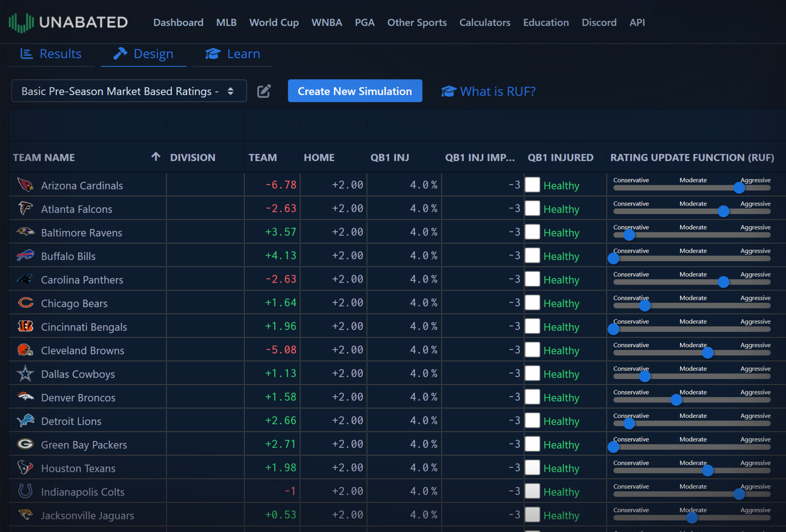786x532 pixels.
Task: Click the edit simulation pencil icon
Action: click(x=264, y=91)
